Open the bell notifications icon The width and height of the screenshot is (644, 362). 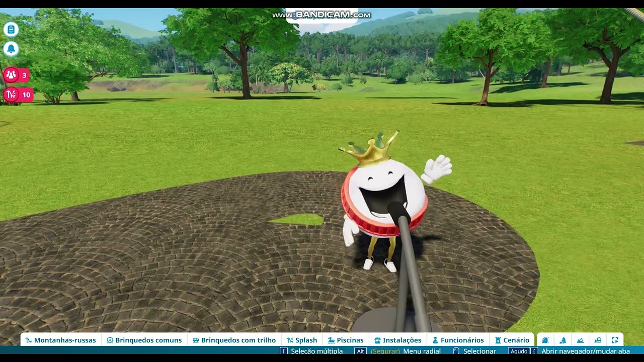pos(11,49)
